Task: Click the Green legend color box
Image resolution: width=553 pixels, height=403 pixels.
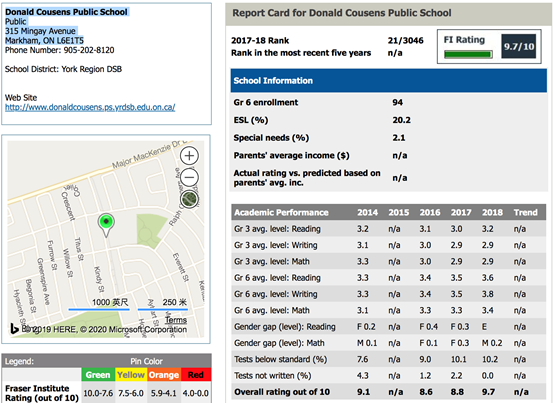Action: (x=98, y=374)
